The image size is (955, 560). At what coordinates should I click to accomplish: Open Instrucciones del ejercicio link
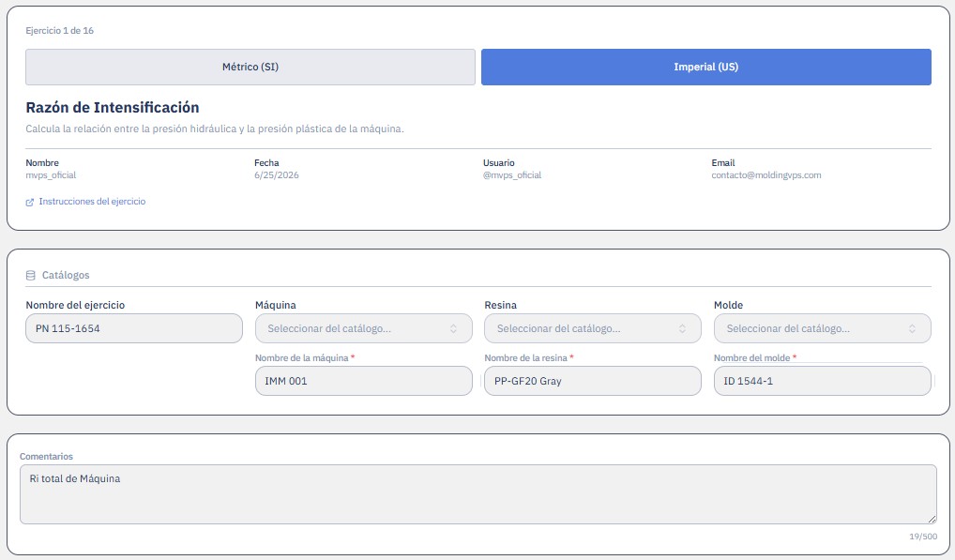click(92, 202)
